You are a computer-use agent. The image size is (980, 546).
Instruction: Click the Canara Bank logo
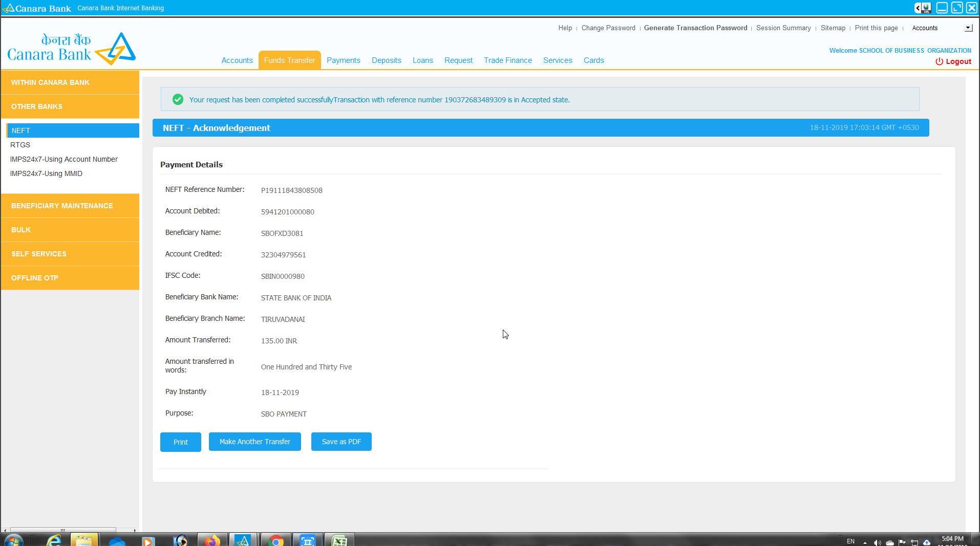[72, 49]
